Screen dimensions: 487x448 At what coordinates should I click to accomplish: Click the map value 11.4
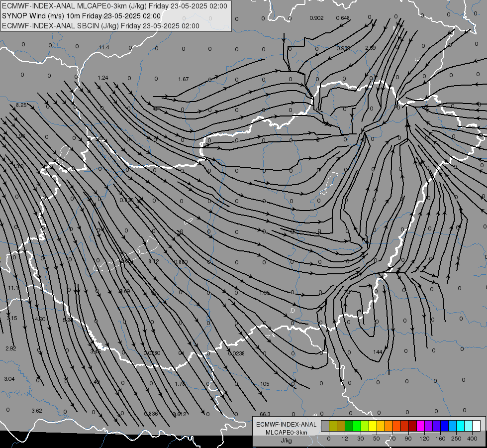click(x=104, y=48)
